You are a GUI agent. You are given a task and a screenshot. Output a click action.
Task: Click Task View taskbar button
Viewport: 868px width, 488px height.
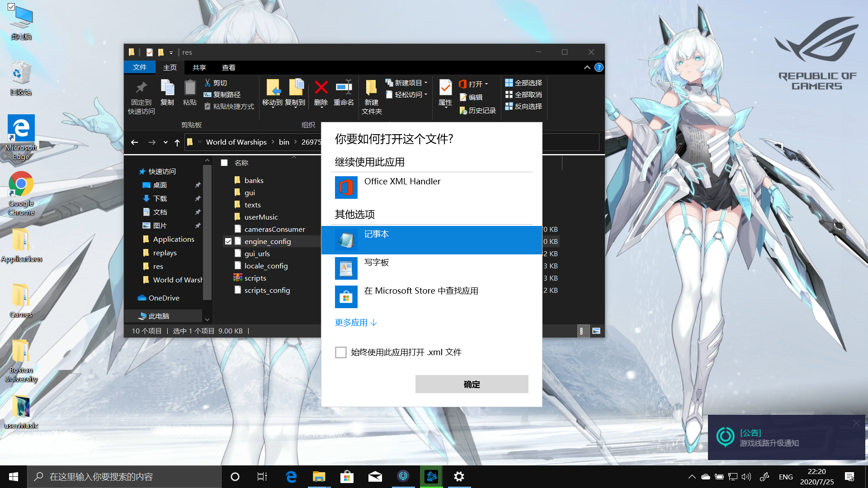[262, 477]
